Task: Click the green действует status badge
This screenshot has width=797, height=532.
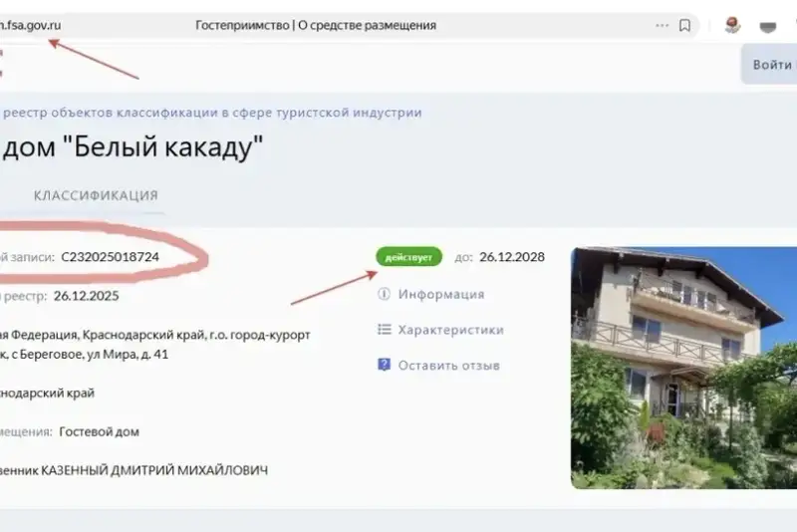Action: pos(408,257)
